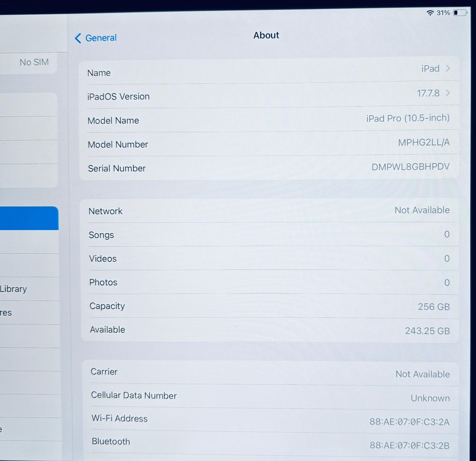Open the iPadOS Version row
Screen dimensions: 476x461
tap(269, 95)
